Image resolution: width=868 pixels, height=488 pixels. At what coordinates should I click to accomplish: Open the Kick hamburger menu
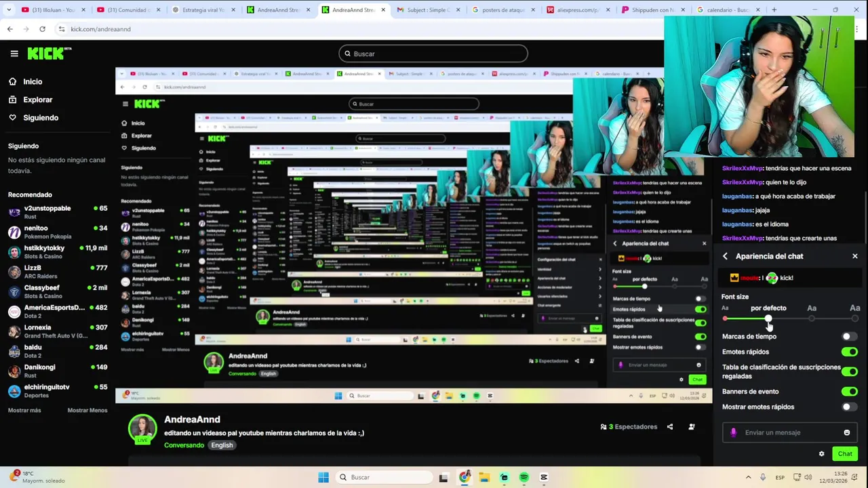(x=14, y=54)
